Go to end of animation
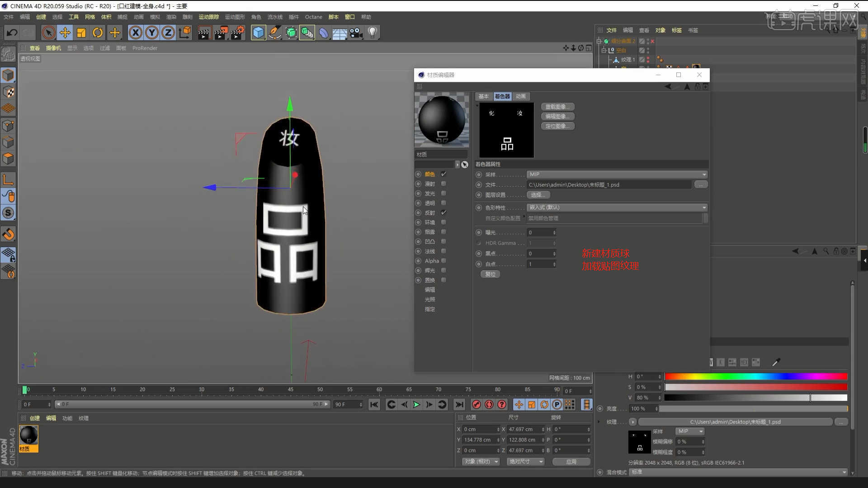The width and height of the screenshot is (868, 488). point(459,405)
